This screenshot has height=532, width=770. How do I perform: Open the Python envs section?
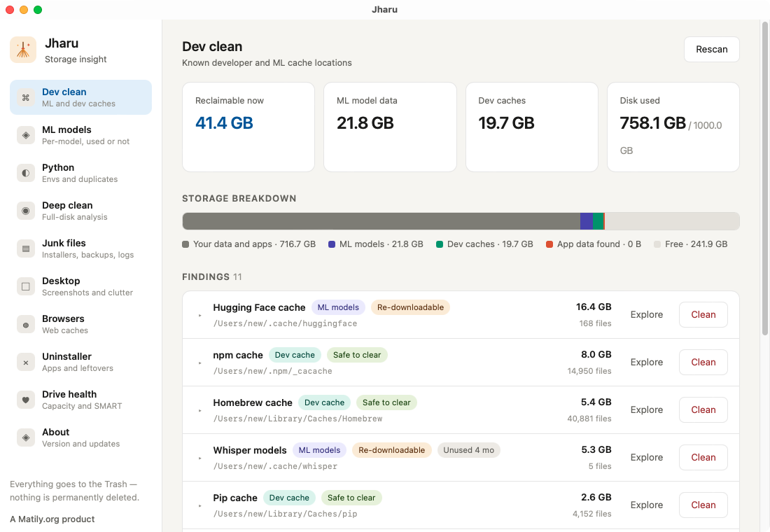(x=81, y=173)
